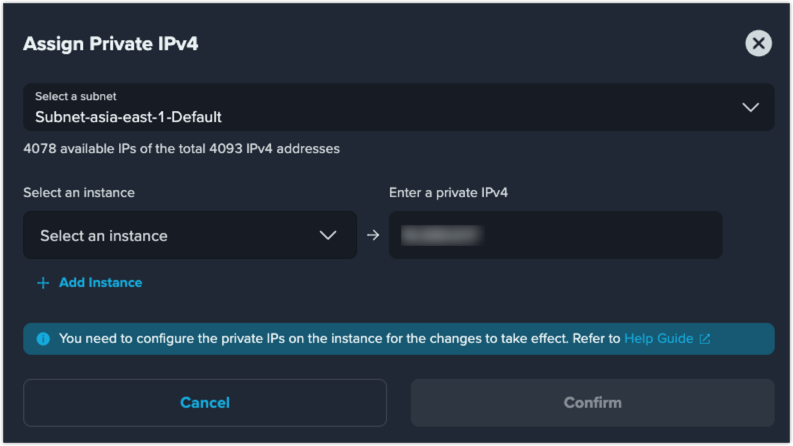Cancel the IPv4 assignment
The image size is (793, 446).
pyautogui.click(x=205, y=403)
